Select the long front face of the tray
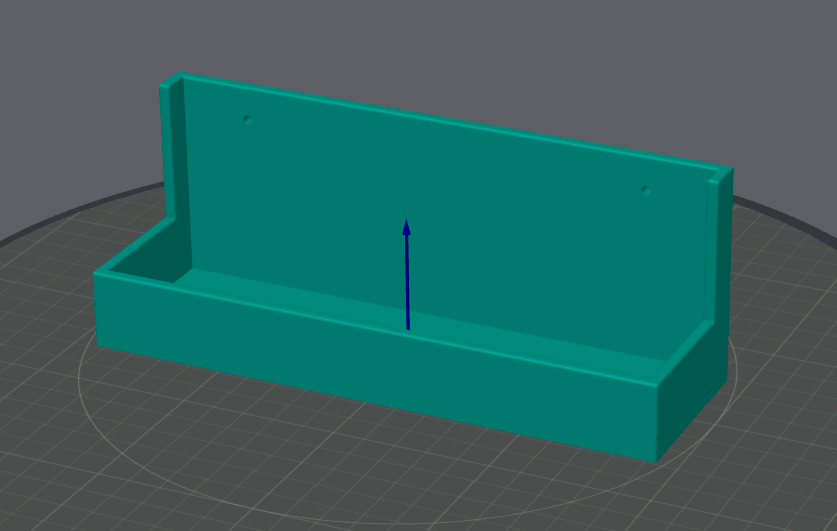This screenshot has width=837, height=531. pyautogui.click(x=374, y=368)
